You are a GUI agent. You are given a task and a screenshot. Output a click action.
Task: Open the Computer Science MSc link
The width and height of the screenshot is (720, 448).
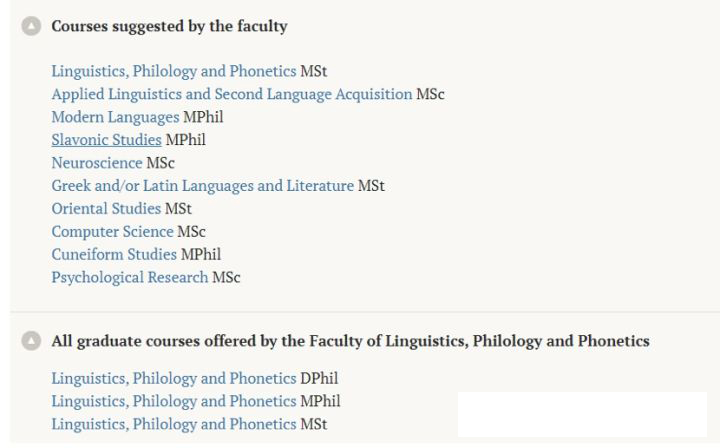coord(112,232)
